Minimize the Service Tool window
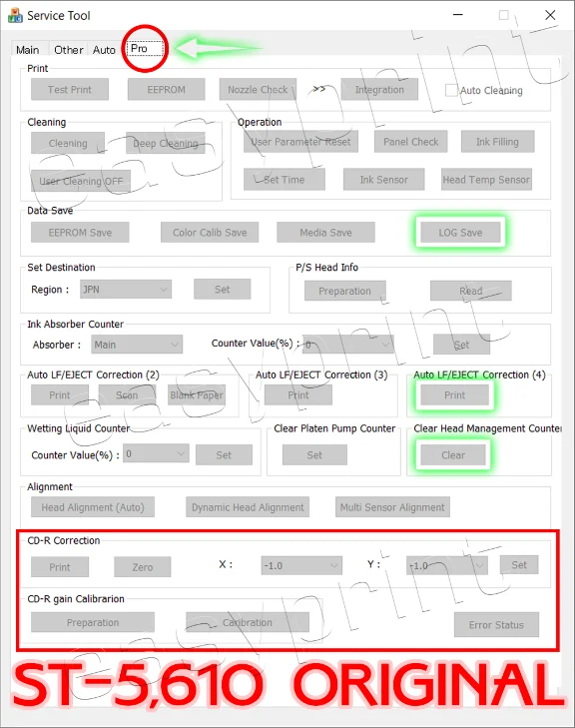This screenshot has width=575, height=728. 458,15
